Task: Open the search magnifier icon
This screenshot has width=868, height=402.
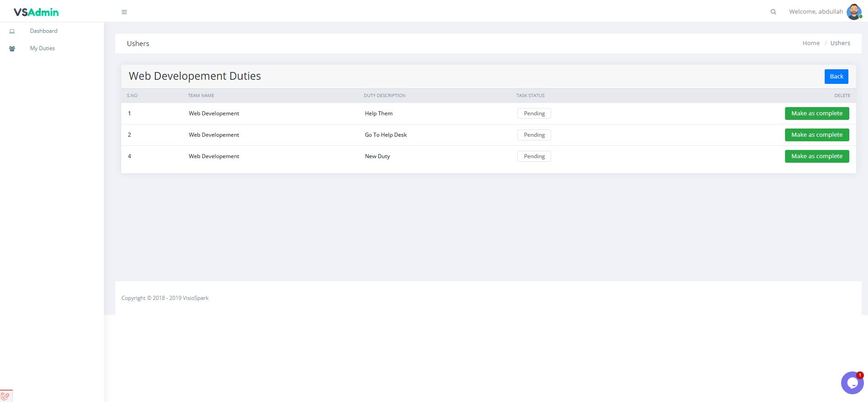Action: pyautogui.click(x=773, y=12)
